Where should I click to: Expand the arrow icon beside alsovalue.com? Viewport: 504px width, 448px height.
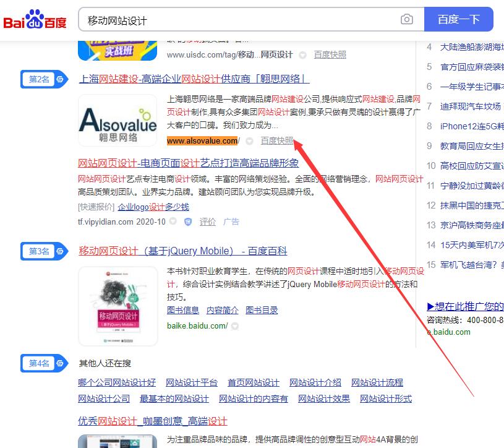[x=249, y=141]
